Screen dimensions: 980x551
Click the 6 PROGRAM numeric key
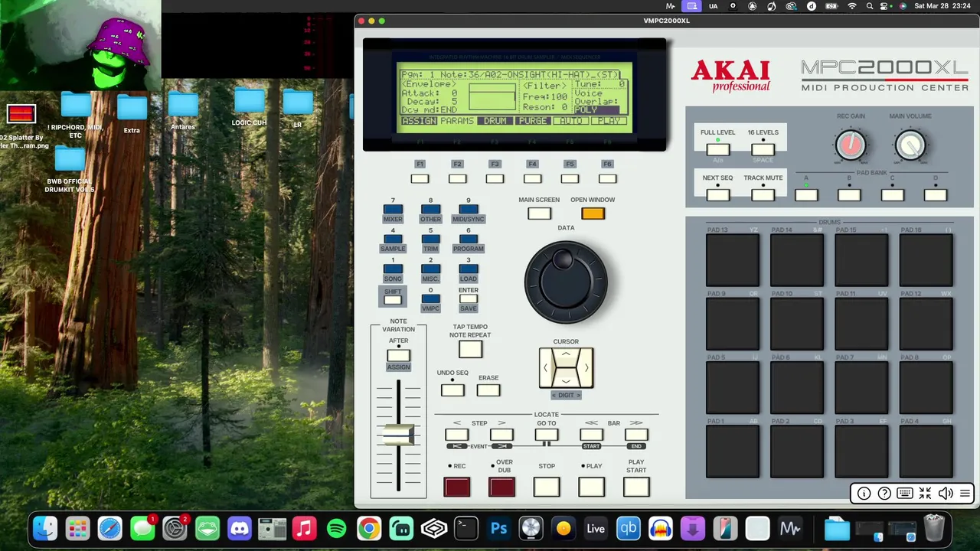tap(468, 239)
